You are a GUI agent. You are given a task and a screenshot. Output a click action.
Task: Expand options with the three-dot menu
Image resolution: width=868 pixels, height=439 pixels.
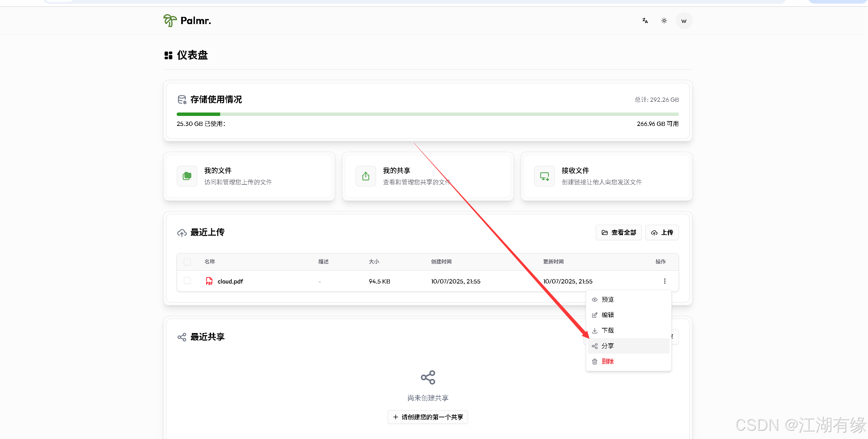click(665, 281)
